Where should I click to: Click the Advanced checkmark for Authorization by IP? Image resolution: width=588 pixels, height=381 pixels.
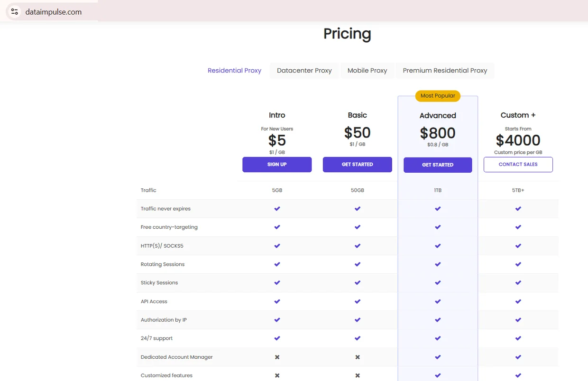coord(438,319)
